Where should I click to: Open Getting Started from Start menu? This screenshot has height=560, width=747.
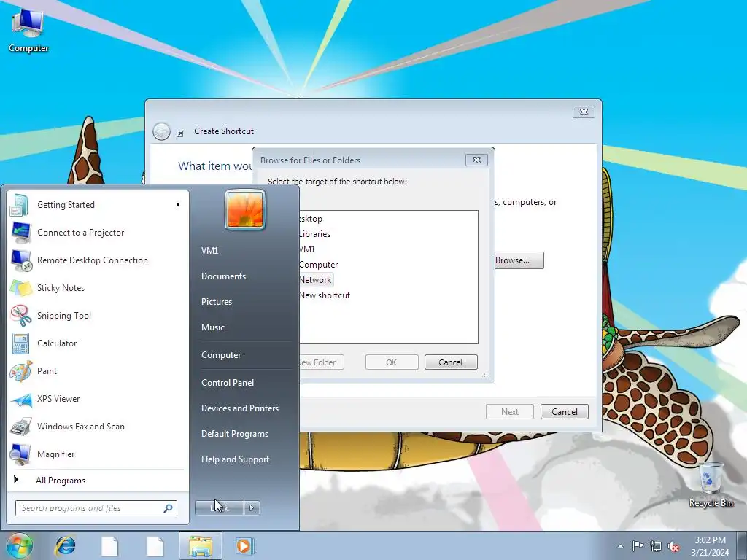pyautogui.click(x=97, y=205)
